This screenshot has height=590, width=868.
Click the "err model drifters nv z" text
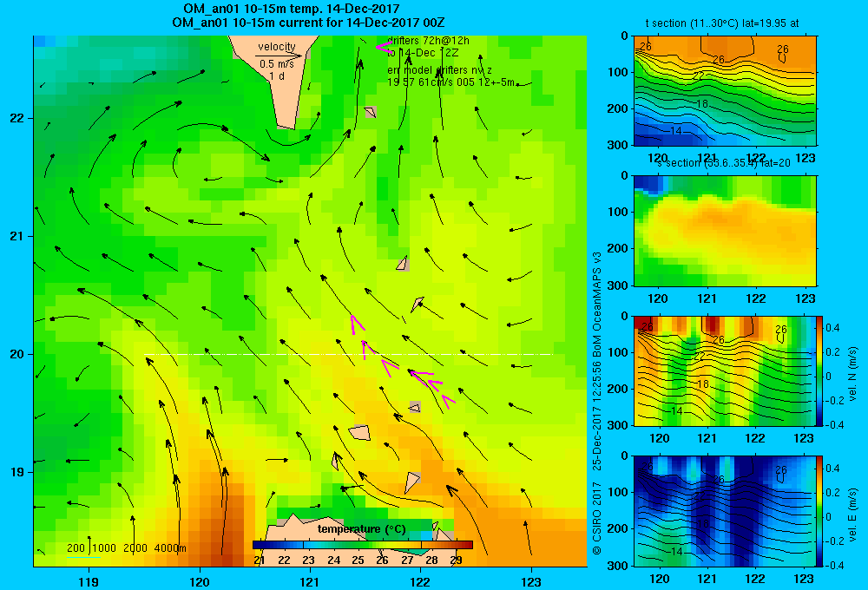coord(439,70)
